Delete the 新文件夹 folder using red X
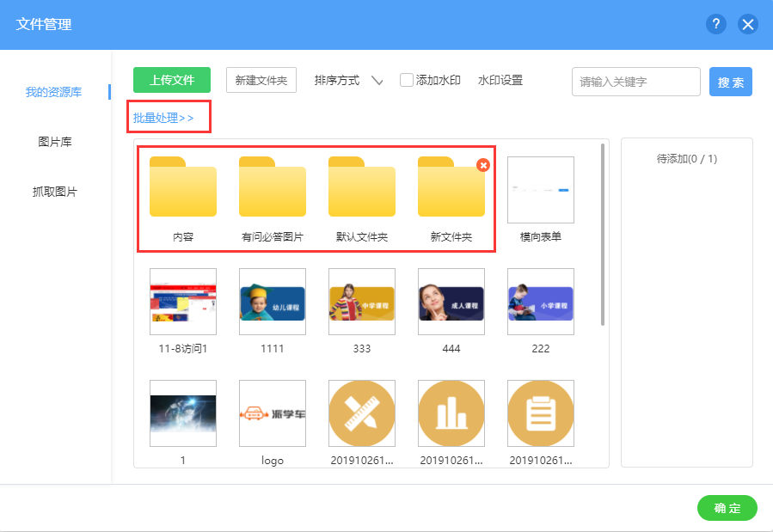The height and width of the screenshot is (532, 773). (483, 165)
